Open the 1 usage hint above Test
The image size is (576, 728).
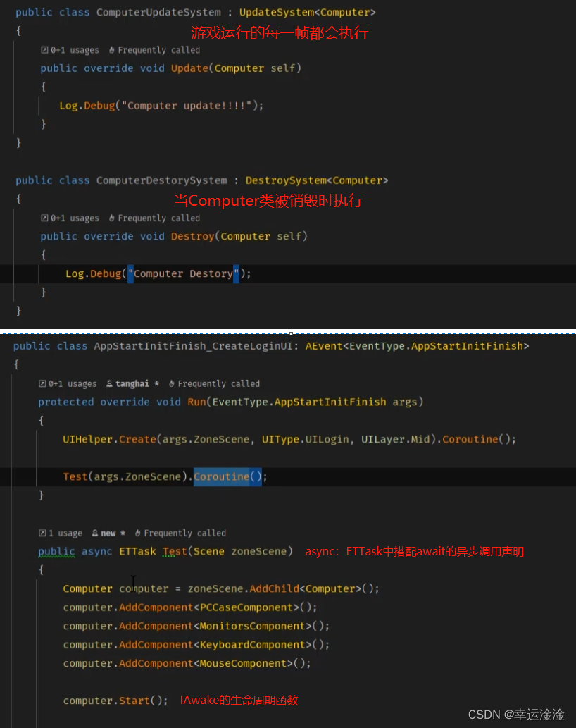[x=61, y=533]
